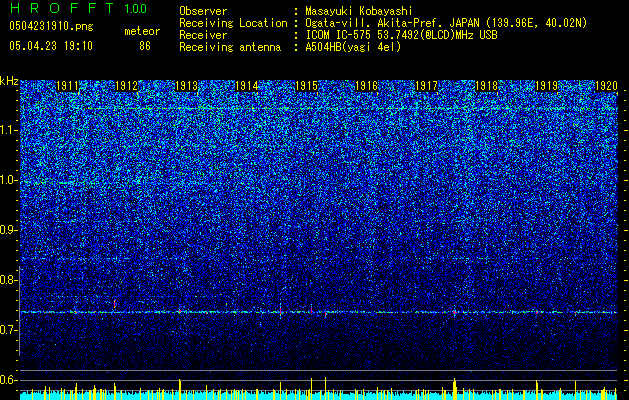The width and height of the screenshot is (629, 400).
Task: Click the 0.7 kHz axis label
Action: [x=9, y=330]
